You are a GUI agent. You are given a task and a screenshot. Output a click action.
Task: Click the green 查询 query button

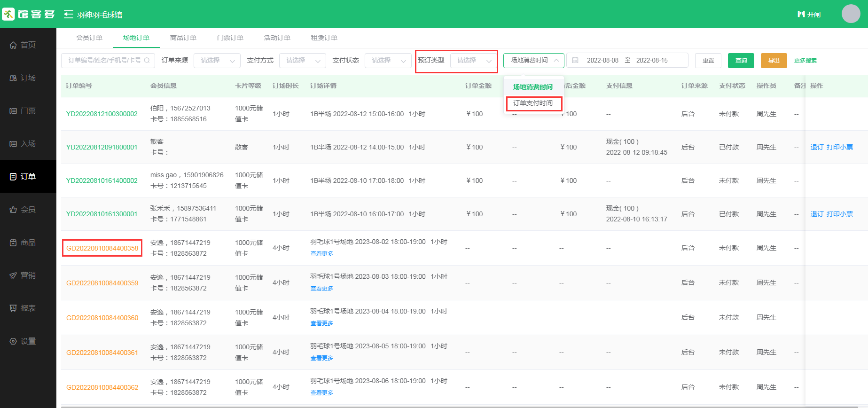(x=741, y=60)
